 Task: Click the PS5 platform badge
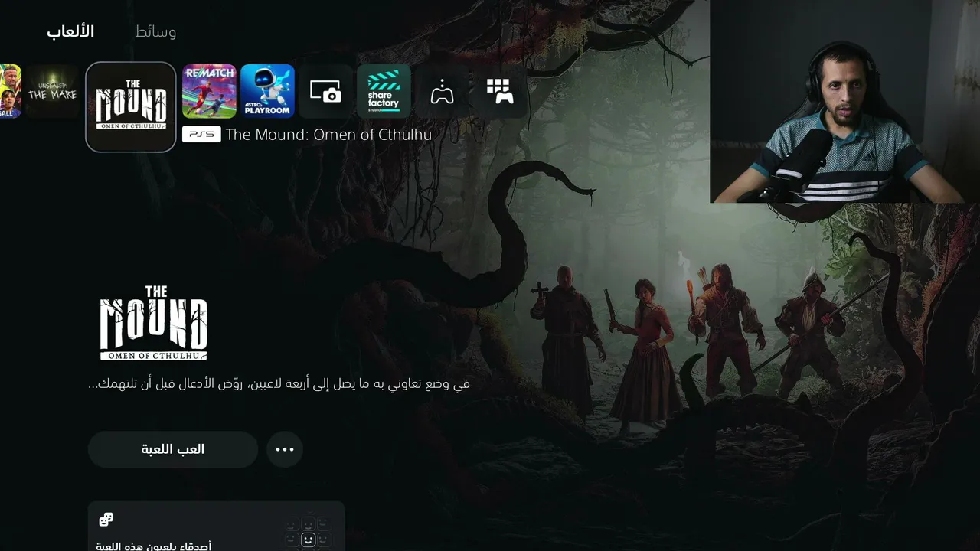click(201, 135)
